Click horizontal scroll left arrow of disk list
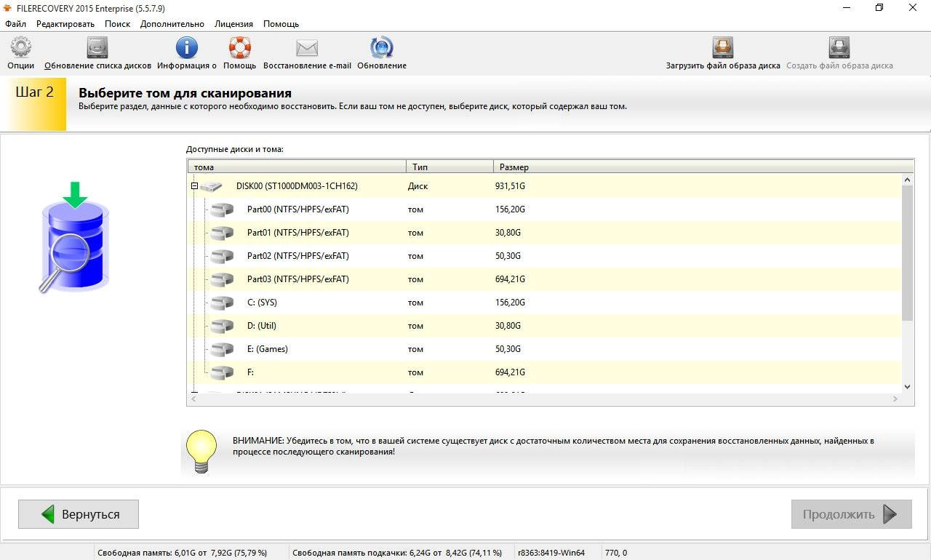The height and width of the screenshot is (560, 931). (193, 399)
